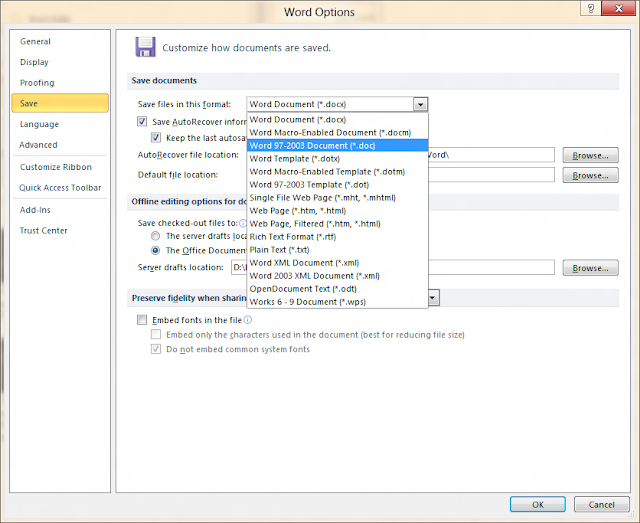Open Customize Ribbon category
Image resolution: width=640 pixels, height=523 pixels.
60,167
